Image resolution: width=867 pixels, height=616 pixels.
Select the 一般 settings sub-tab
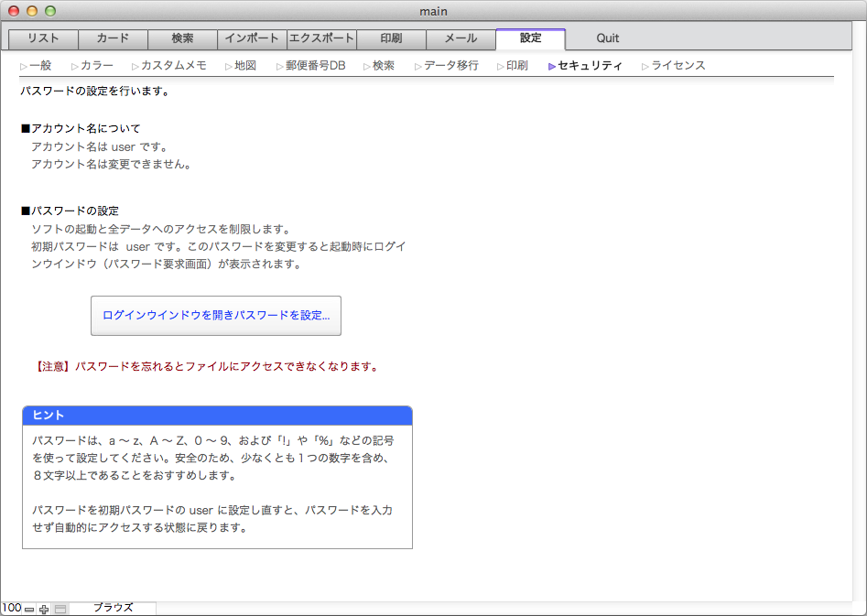pos(40,66)
